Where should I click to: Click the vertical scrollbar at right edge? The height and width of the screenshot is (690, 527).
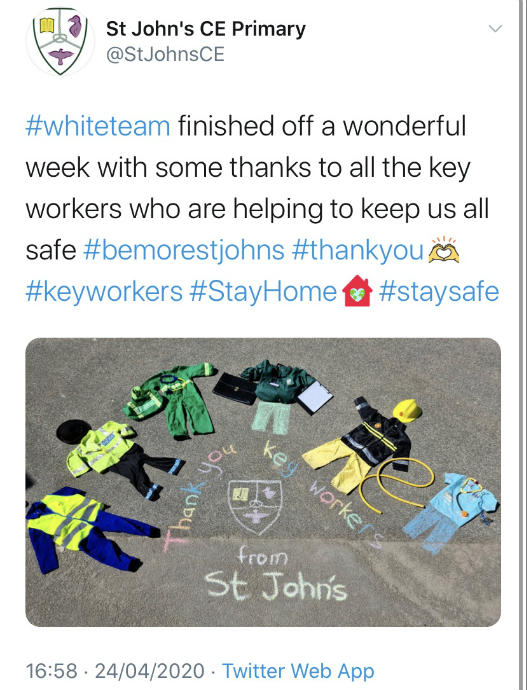pyautogui.click(x=523, y=345)
